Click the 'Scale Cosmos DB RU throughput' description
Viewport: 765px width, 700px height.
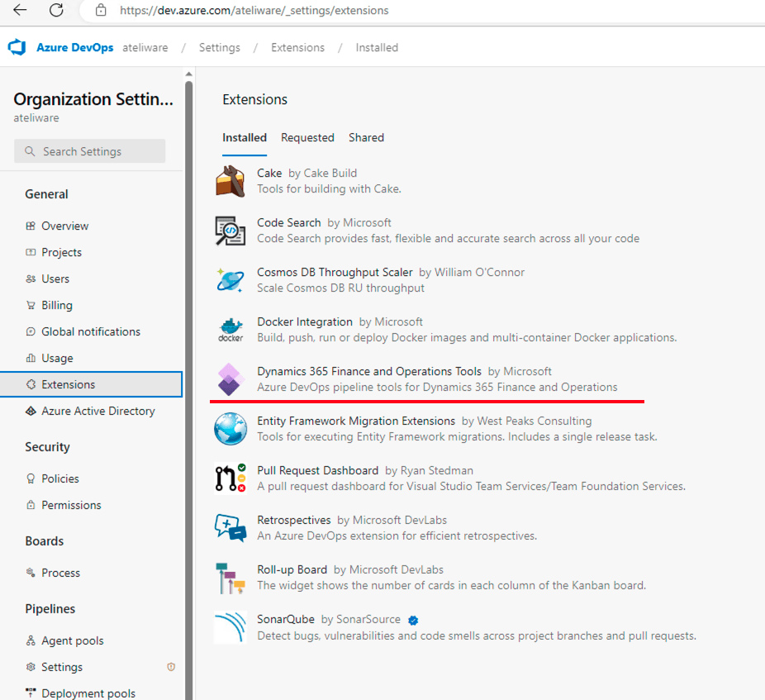[340, 288]
